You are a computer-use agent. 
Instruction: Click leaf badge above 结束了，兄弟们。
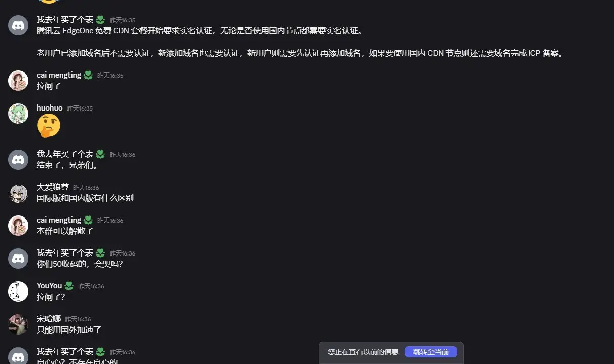click(100, 154)
